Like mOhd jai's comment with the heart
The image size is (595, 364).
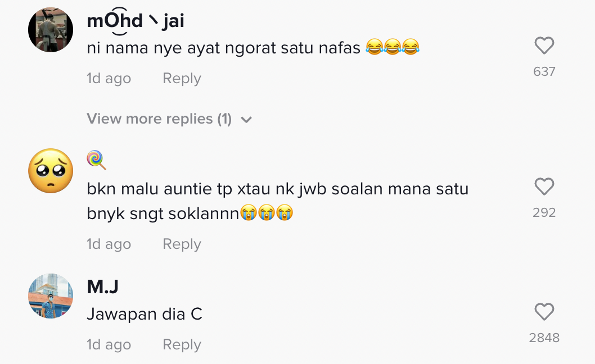click(544, 46)
